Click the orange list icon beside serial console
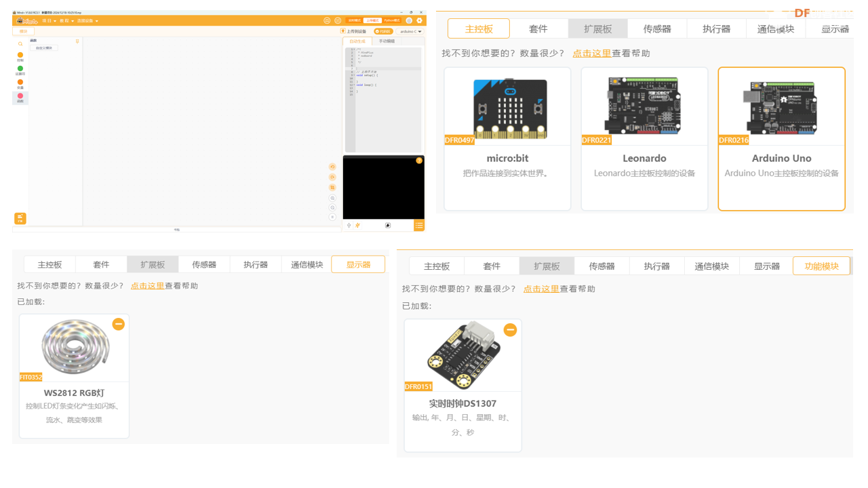 [x=419, y=225]
